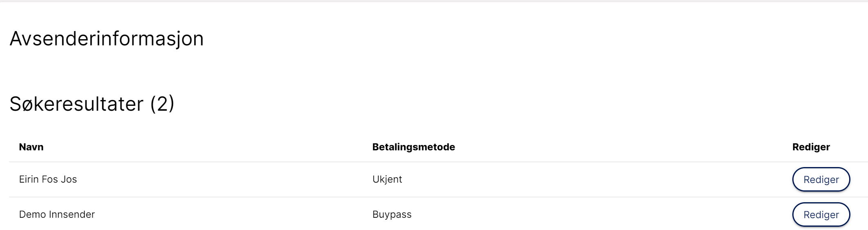Select the Demo Innsender name cell
868x230 pixels.
coord(57,214)
